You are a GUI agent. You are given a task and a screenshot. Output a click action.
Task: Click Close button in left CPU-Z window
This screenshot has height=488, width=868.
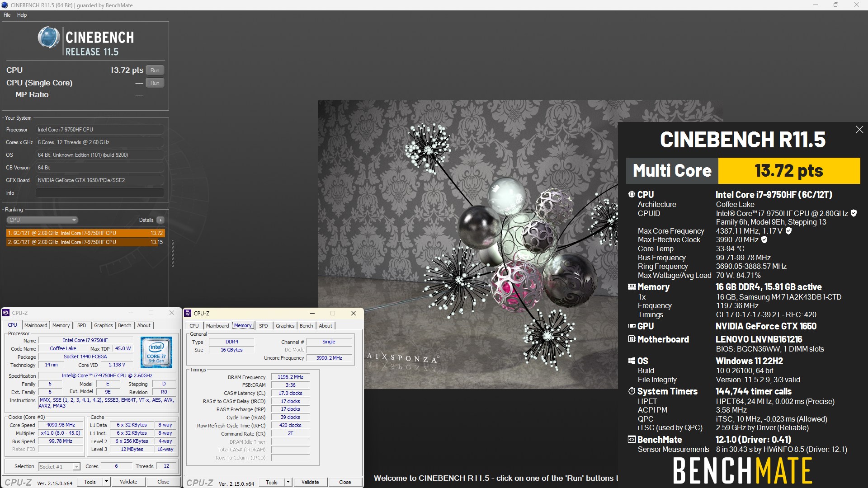point(163,482)
